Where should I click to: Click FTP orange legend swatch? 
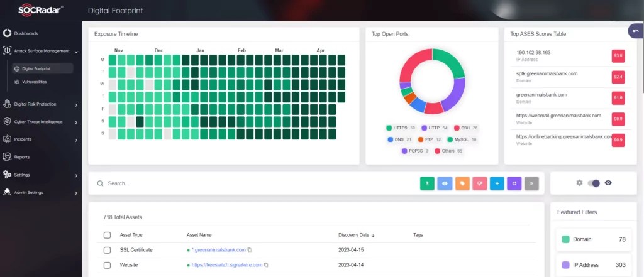[x=421, y=139]
